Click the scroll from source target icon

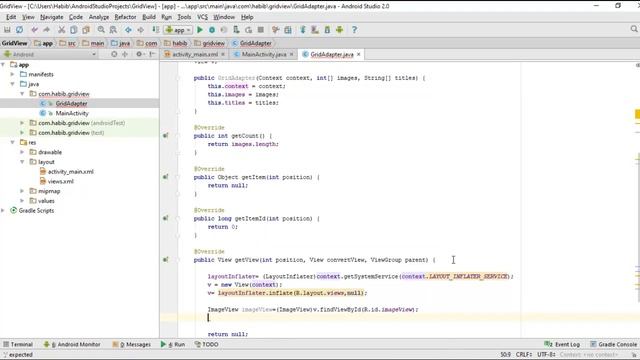tap(114, 54)
